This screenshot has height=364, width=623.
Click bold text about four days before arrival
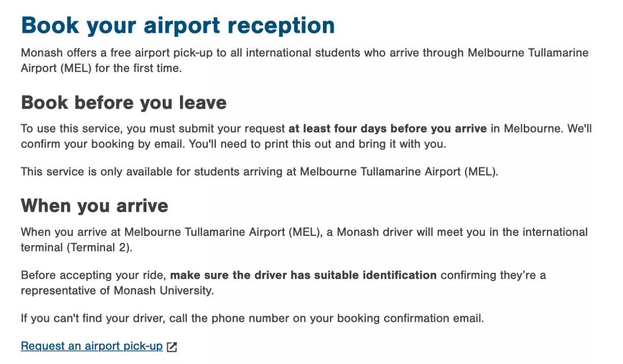(388, 129)
